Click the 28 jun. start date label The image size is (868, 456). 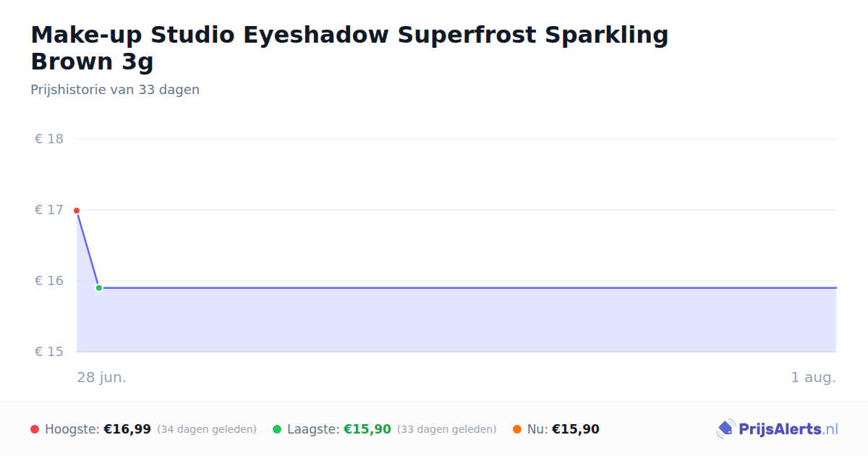coord(102,378)
